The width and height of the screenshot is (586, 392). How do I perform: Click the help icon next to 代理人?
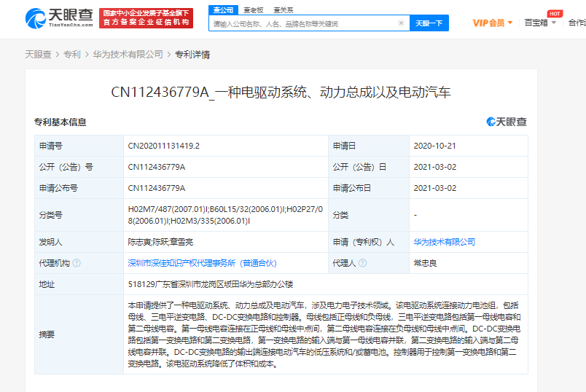[x=362, y=263]
